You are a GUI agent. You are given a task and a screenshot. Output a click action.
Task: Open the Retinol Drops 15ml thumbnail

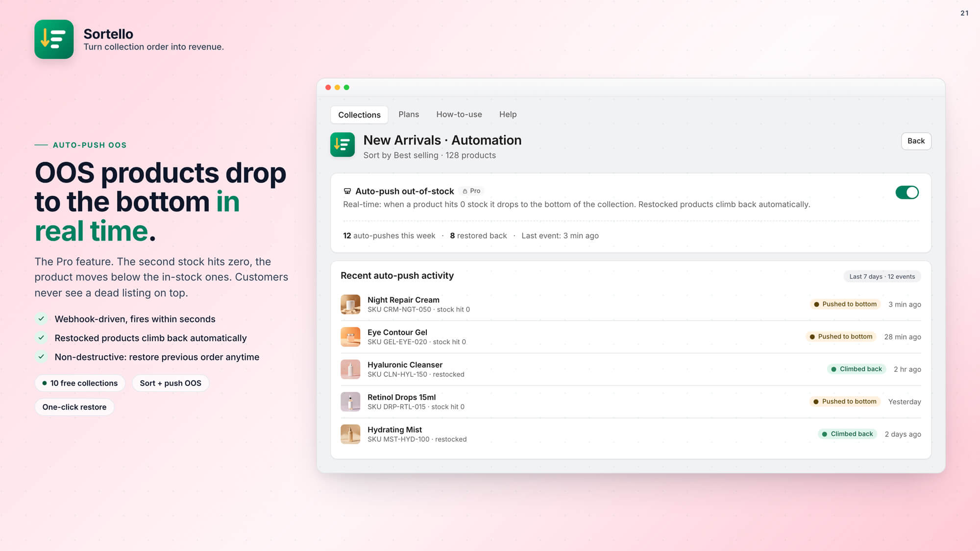350,402
